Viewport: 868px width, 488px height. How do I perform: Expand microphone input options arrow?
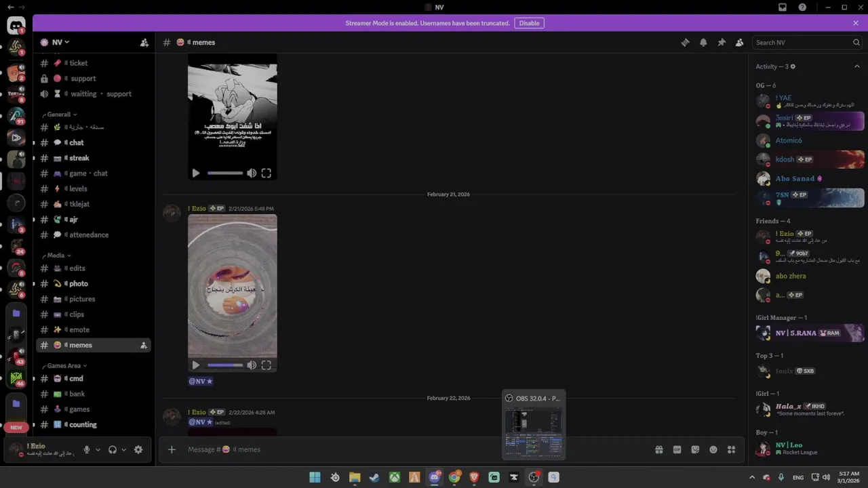pyautogui.click(x=98, y=449)
